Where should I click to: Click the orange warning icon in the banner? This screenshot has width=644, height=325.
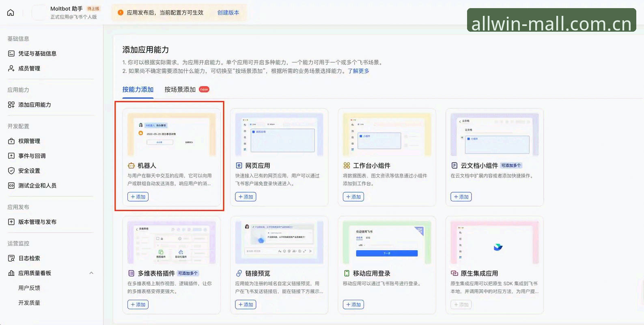(x=121, y=13)
